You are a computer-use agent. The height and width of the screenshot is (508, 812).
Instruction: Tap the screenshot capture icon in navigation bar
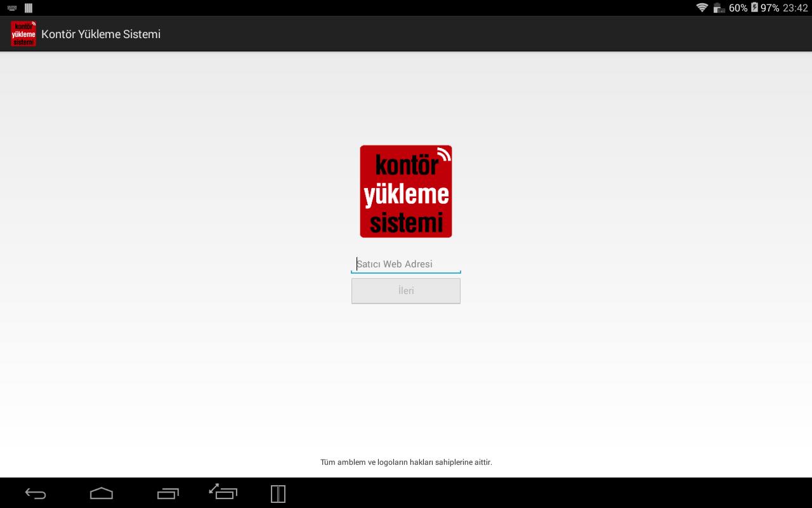pyautogui.click(x=223, y=491)
